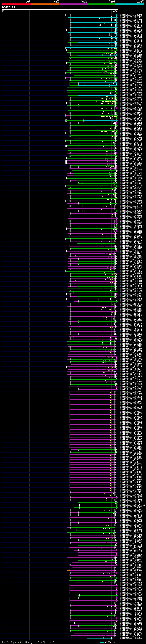Screen dimensions: 146x644
Task: Select the UniRef100_B4NRE3 label
Action: [x=131, y=583]
